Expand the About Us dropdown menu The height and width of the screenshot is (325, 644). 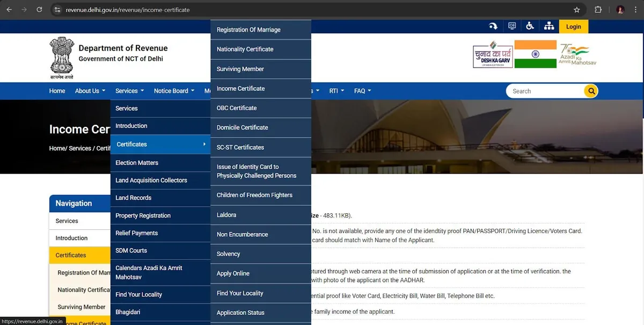(90, 91)
